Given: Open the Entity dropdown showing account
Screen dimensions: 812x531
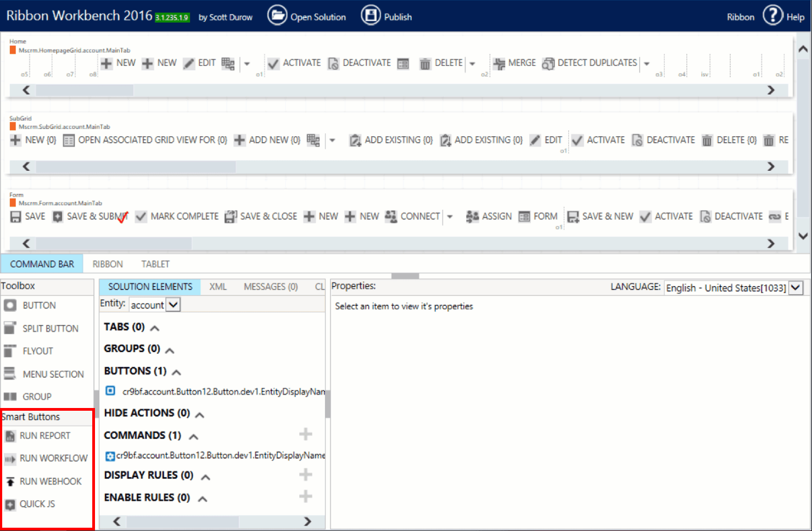Looking at the screenshot, I should click(173, 304).
